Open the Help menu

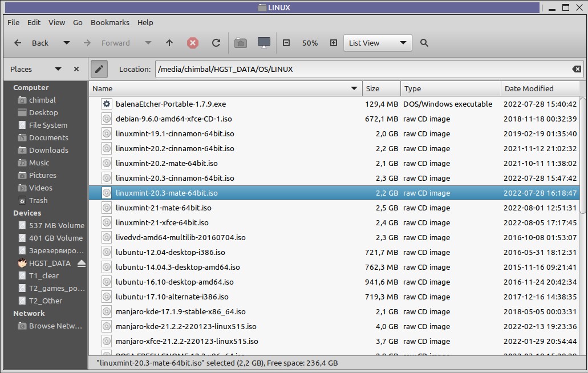145,22
